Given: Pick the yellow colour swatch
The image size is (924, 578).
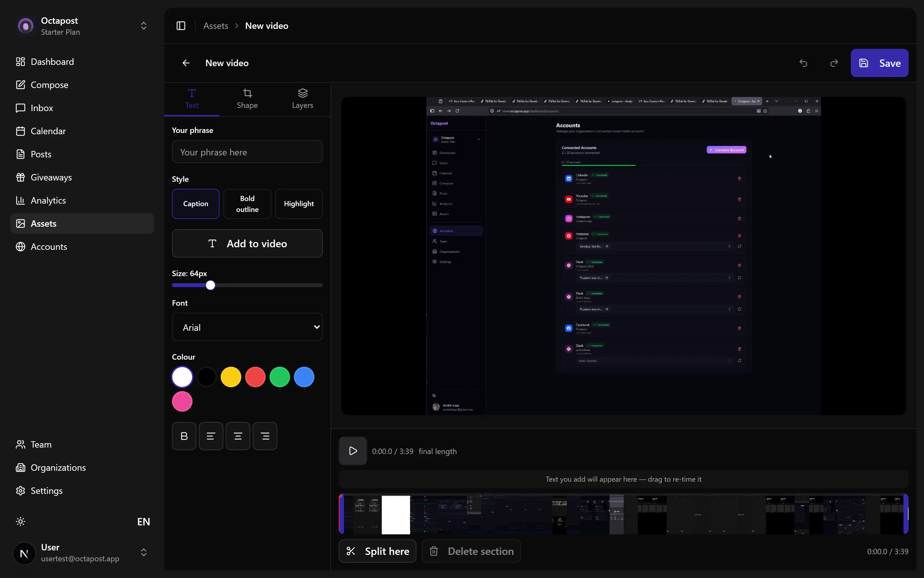Looking at the screenshot, I should coord(231,377).
